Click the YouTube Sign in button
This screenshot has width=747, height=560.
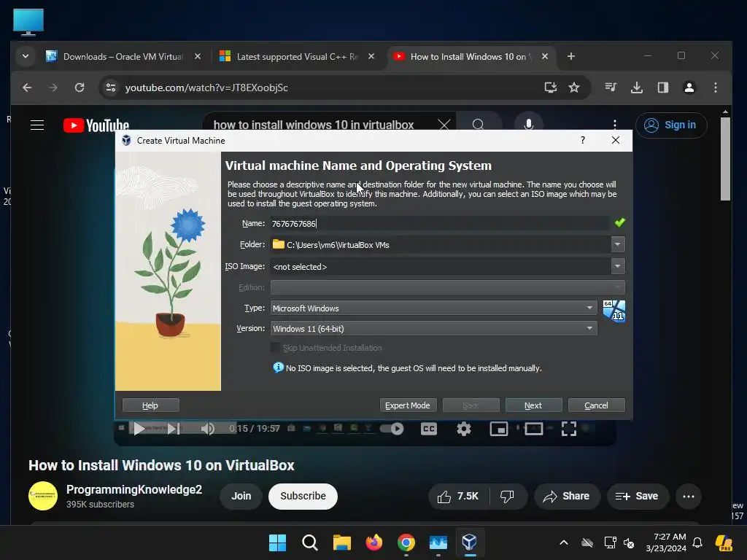pos(671,125)
